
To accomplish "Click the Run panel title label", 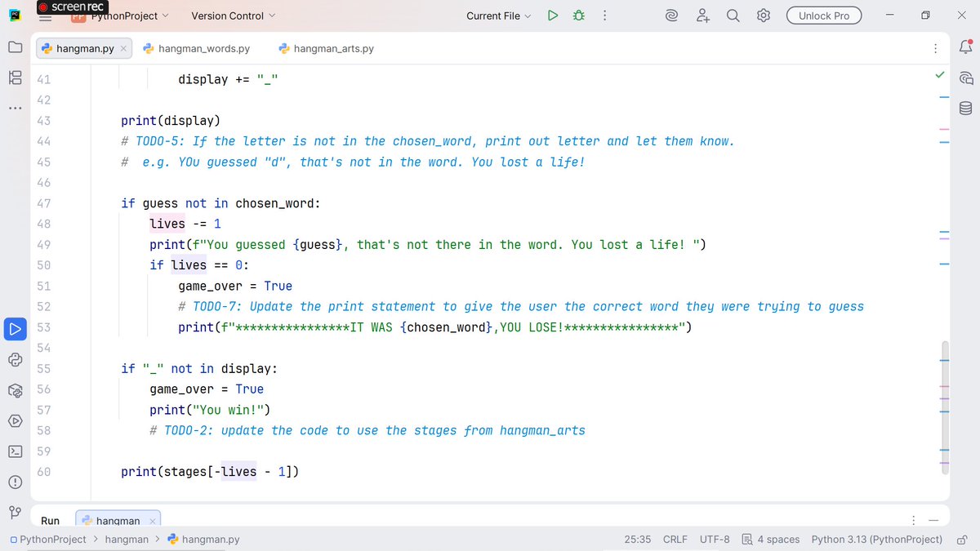I will tap(51, 521).
